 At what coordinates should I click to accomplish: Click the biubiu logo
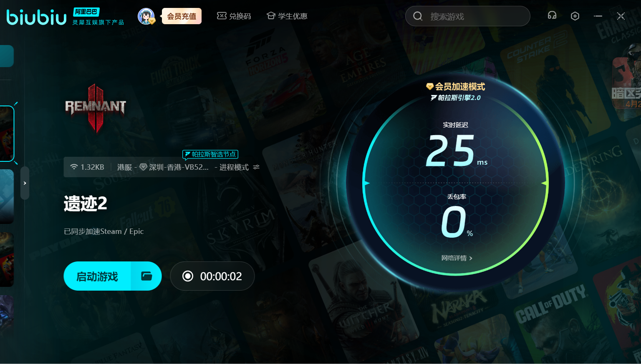coord(36,17)
